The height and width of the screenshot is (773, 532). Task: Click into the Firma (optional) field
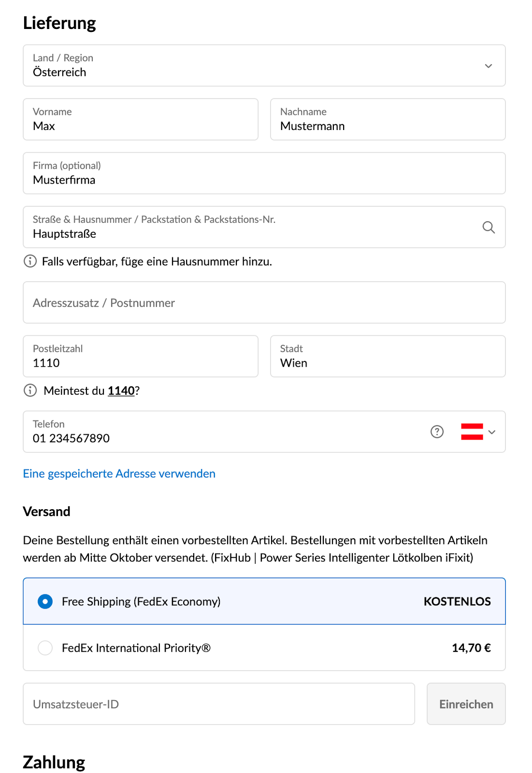tap(264, 173)
